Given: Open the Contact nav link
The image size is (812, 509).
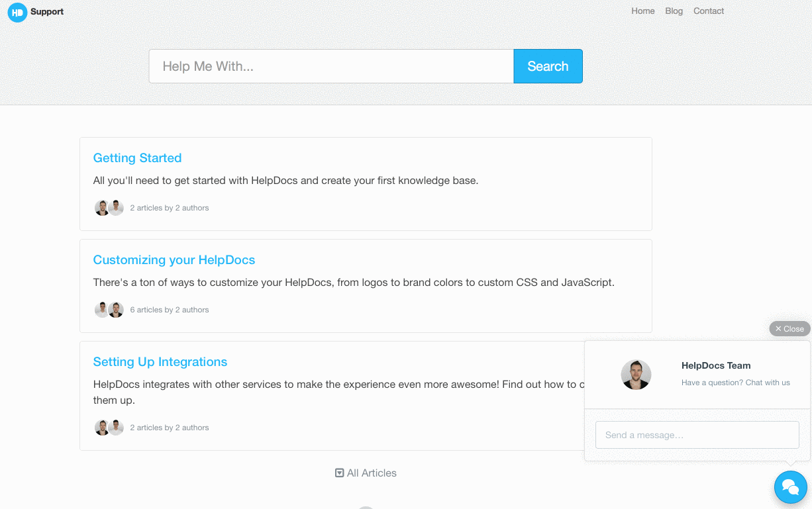Looking at the screenshot, I should (709, 11).
